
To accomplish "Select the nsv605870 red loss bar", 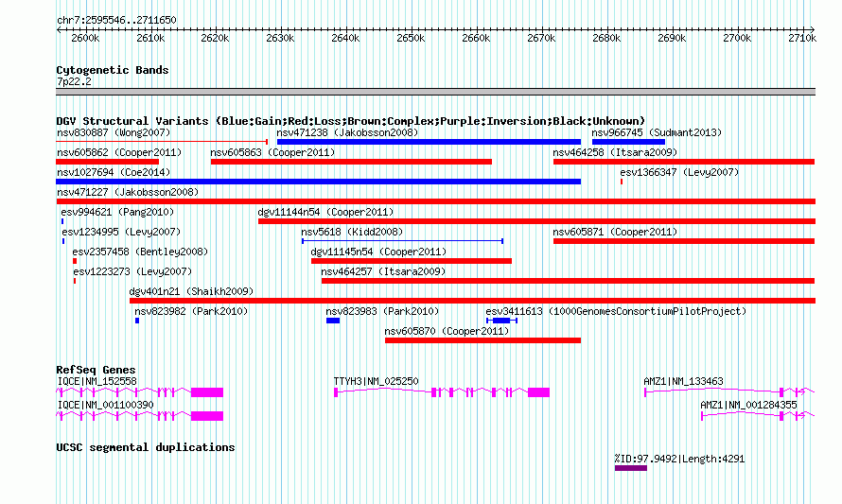I will coord(482,340).
